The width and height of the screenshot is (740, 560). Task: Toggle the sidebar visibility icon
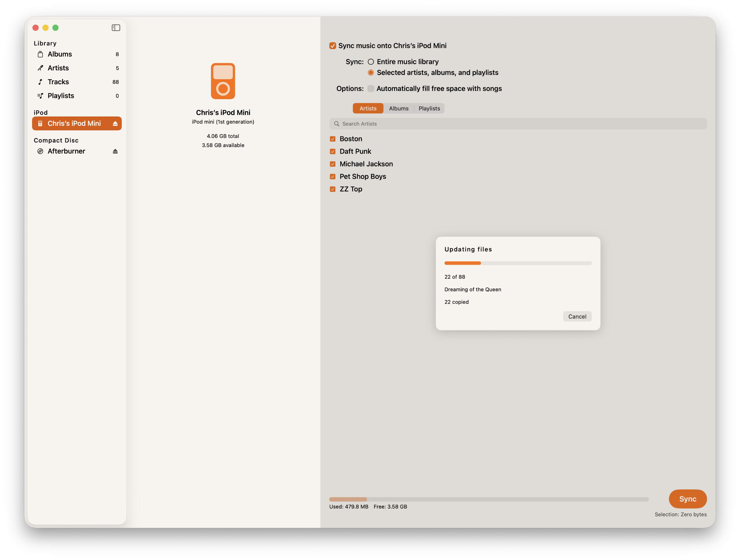pyautogui.click(x=116, y=28)
